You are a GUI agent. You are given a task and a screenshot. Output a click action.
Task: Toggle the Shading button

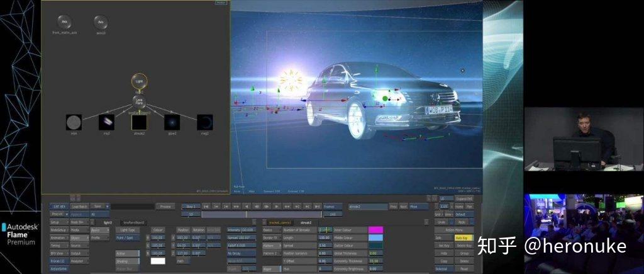(128, 261)
